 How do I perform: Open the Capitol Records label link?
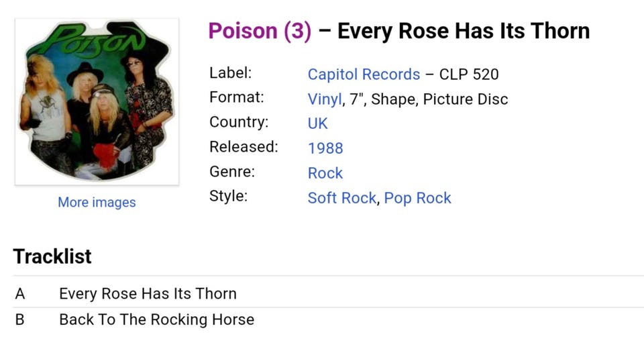(x=364, y=74)
